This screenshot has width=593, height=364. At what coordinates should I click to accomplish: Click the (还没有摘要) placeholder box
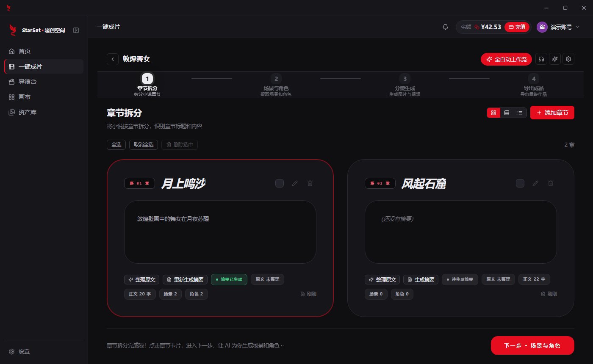tap(461, 232)
